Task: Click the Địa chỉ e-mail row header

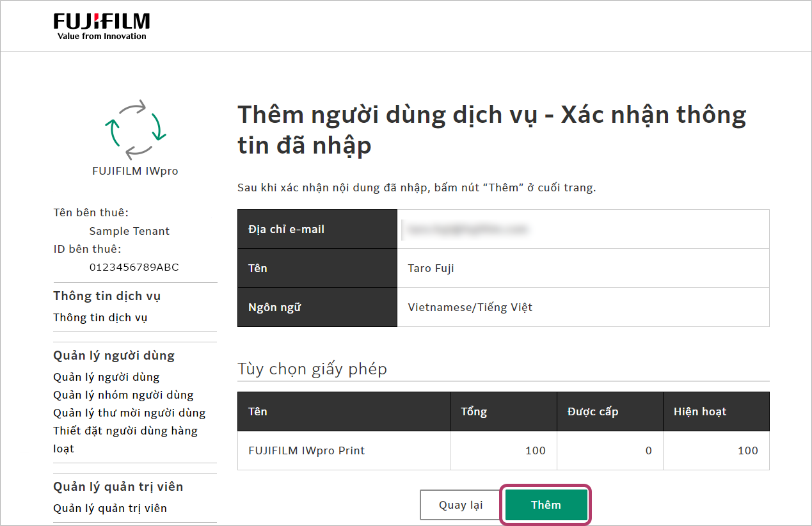Action: coord(317,229)
